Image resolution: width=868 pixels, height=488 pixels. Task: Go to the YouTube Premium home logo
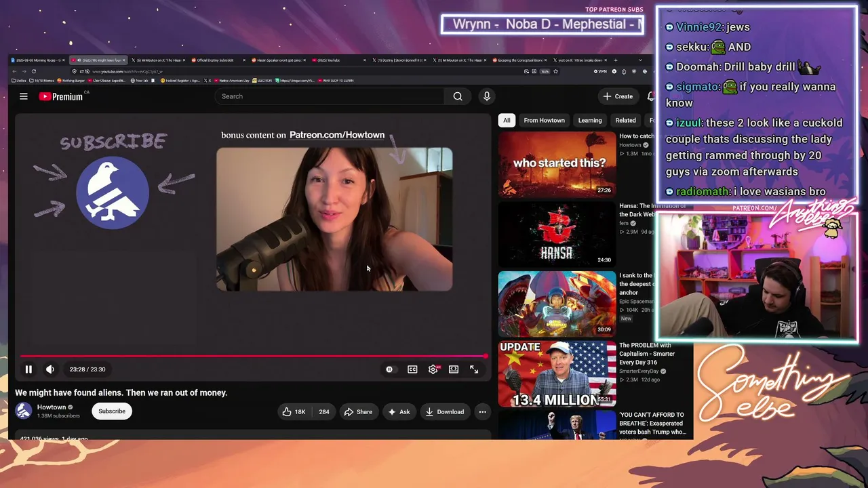[x=61, y=96]
